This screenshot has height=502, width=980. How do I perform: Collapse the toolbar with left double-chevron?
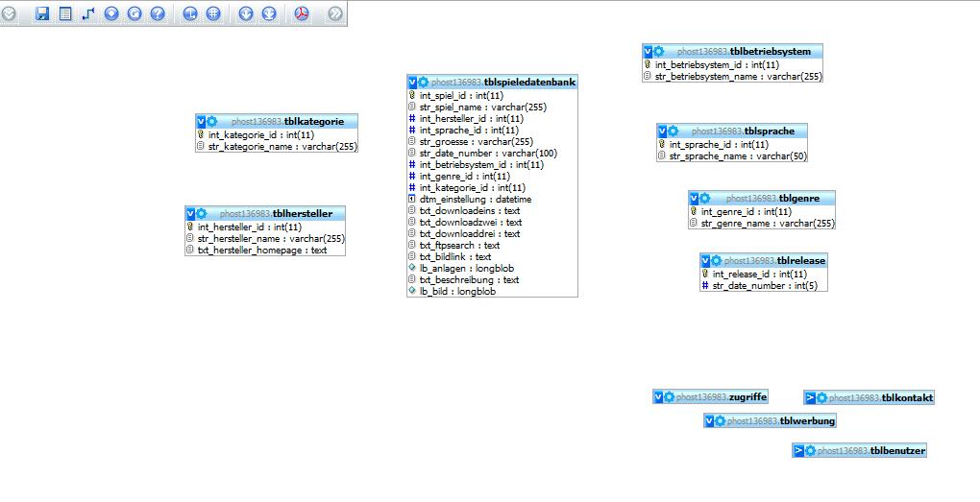click(x=9, y=13)
